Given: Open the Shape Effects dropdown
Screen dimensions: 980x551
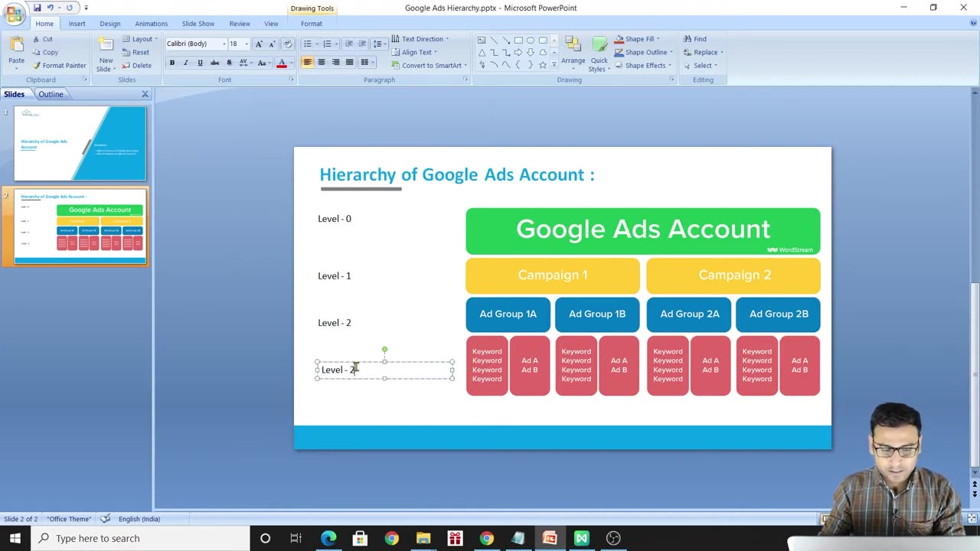Looking at the screenshot, I should (x=642, y=65).
